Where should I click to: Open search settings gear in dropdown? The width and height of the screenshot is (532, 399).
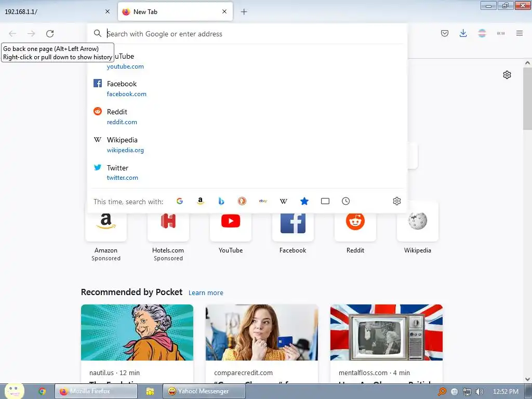coord(396,201)
